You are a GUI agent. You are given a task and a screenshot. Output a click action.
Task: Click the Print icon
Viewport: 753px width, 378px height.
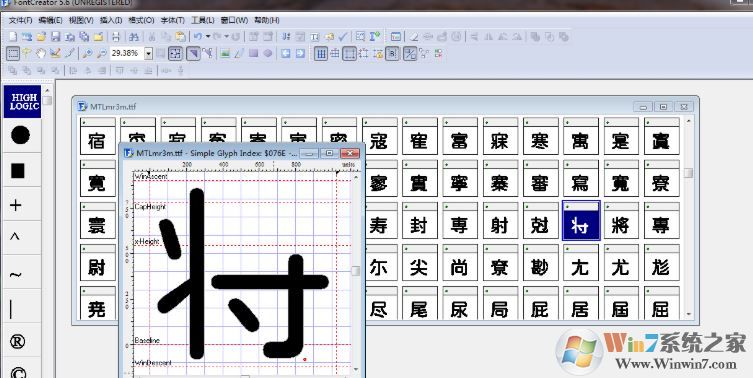coord(116,37)
